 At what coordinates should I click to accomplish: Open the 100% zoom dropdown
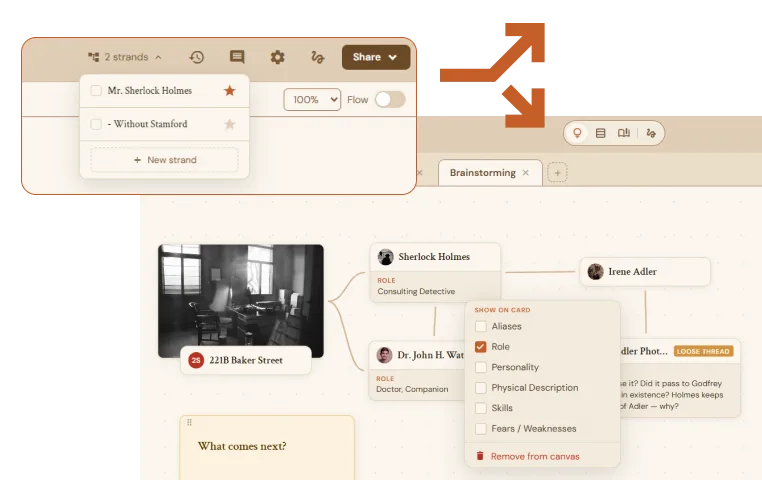[x=312, y=100]
